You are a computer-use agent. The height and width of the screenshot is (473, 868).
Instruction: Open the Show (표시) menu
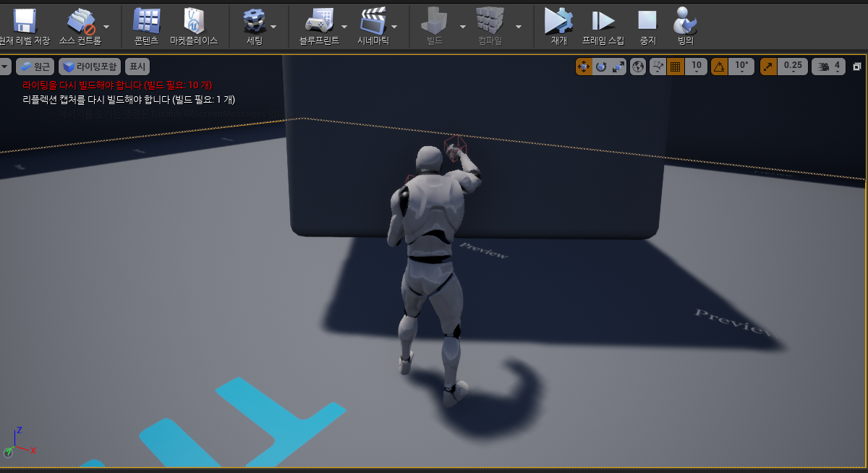coord(137,67)
